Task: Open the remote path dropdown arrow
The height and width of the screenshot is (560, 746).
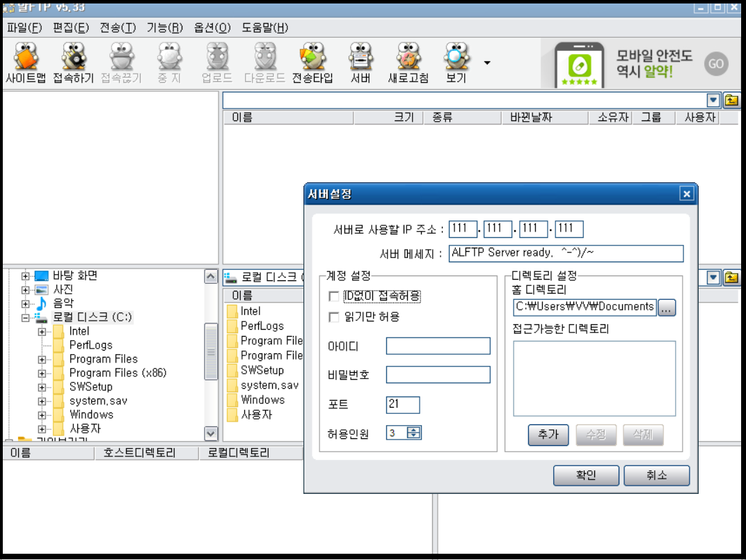Action: point(713,100)
